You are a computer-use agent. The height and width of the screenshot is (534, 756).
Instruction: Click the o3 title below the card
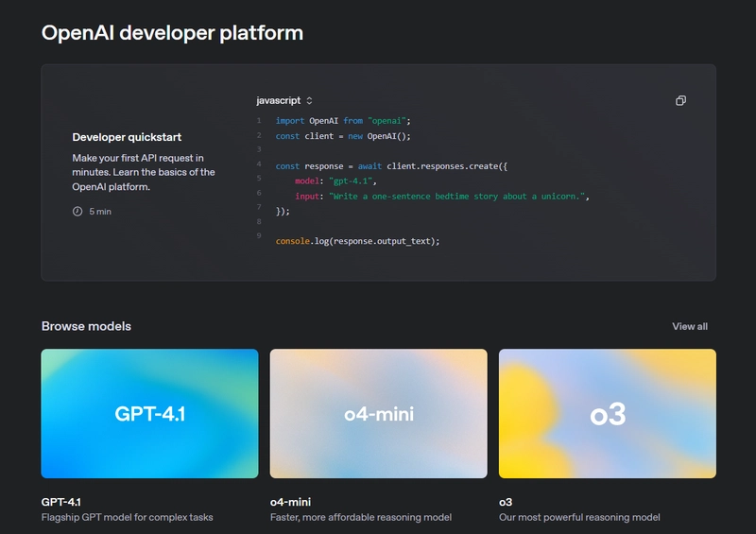(506, 502)
